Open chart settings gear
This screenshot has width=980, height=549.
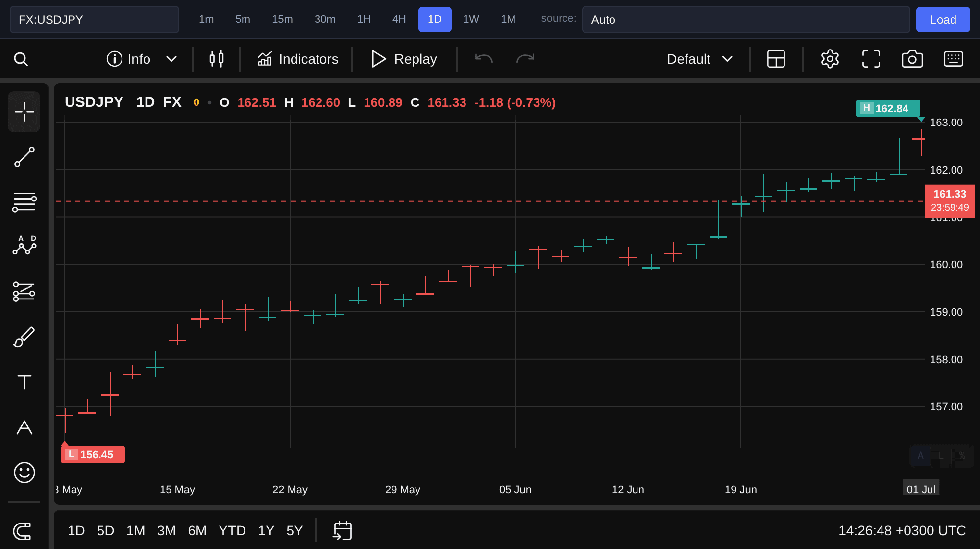pos(830,59)
